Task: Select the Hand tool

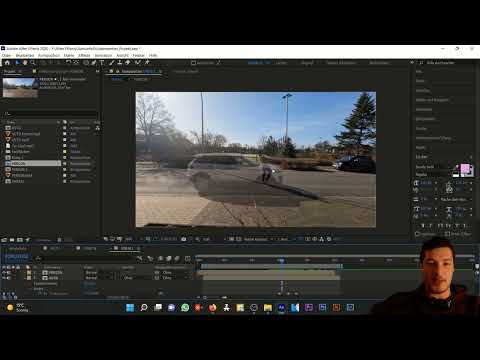Action: pos(25,63)
